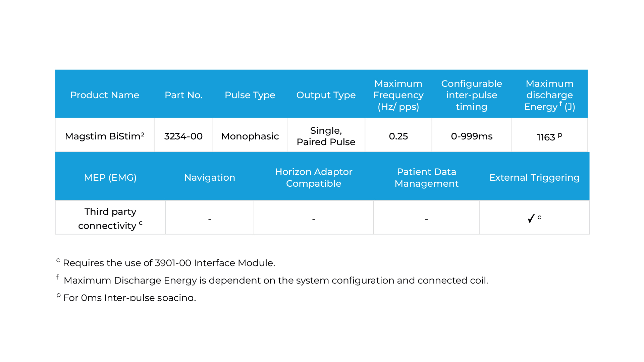The height and width of the screenshot is (362, 644).
Task: Click the Maximum Frequency (Hz/pps) header
Action: 398,95
